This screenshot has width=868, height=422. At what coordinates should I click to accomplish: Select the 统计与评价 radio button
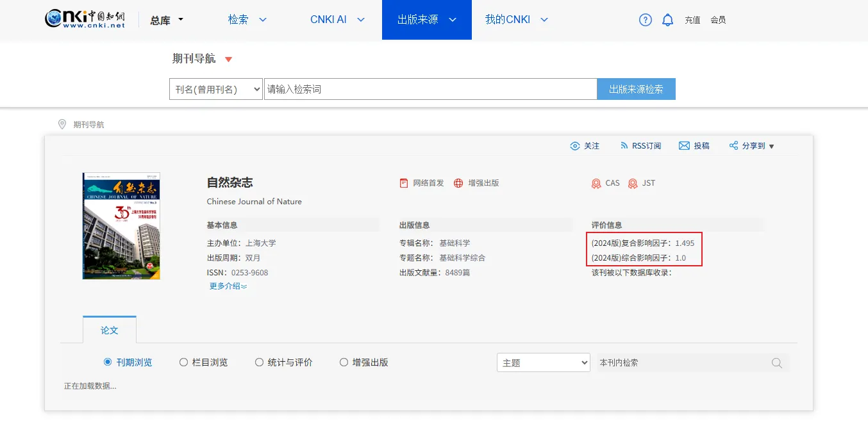(x=260, y=362)
